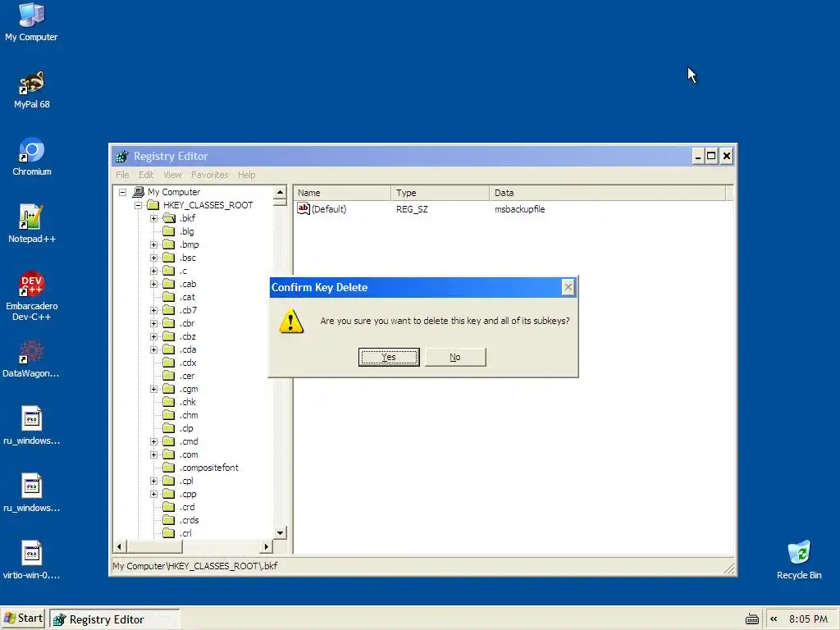Expand the .cgm key
The image size is (840, 630).
[153, 389]
